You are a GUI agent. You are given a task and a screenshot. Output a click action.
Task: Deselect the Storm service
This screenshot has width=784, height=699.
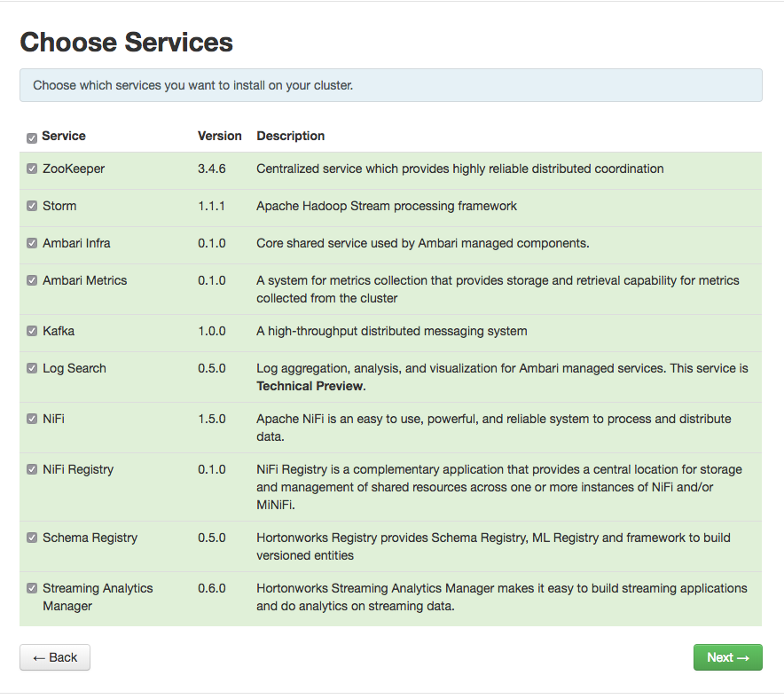click(32, 206)
